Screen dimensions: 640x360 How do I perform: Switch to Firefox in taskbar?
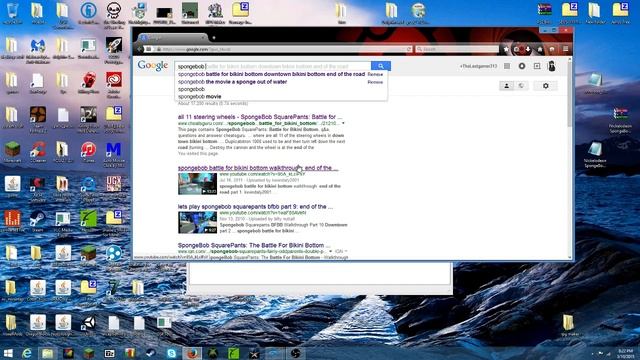click(x=192, y=353)
